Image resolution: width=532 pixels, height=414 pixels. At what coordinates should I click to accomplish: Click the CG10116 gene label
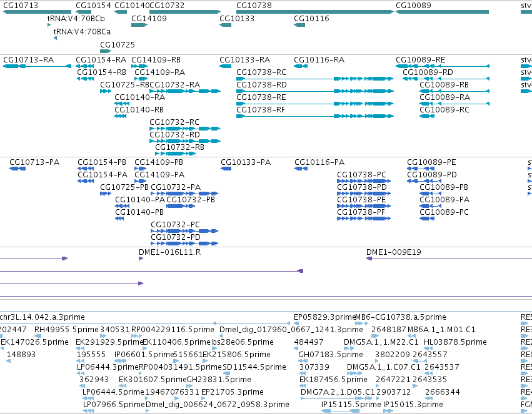point(311,18)
